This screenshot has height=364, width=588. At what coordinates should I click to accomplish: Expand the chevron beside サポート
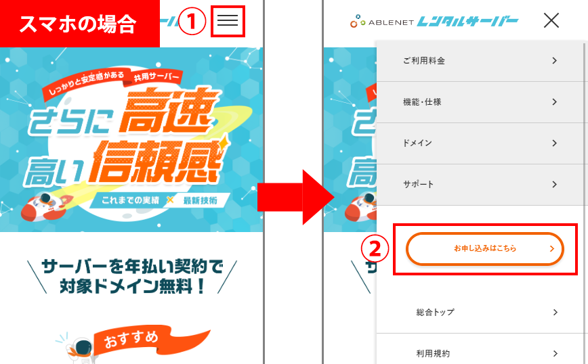[x=555, y=184]
